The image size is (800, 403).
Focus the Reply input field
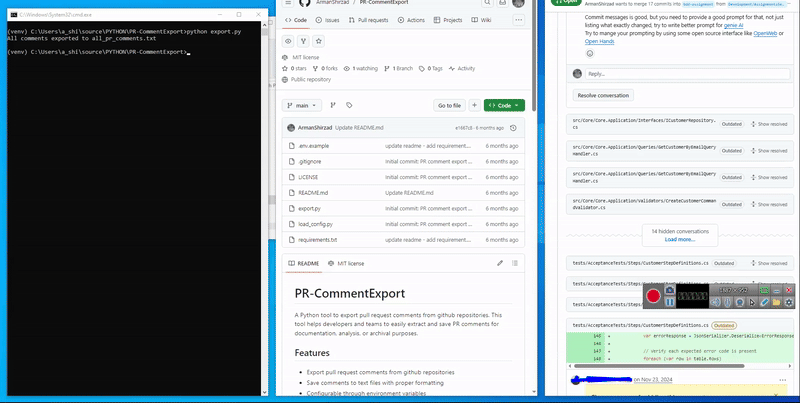(687, 74)
